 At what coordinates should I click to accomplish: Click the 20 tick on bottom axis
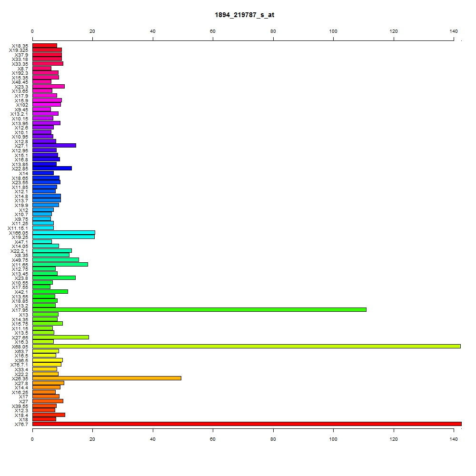click(92, 439)
